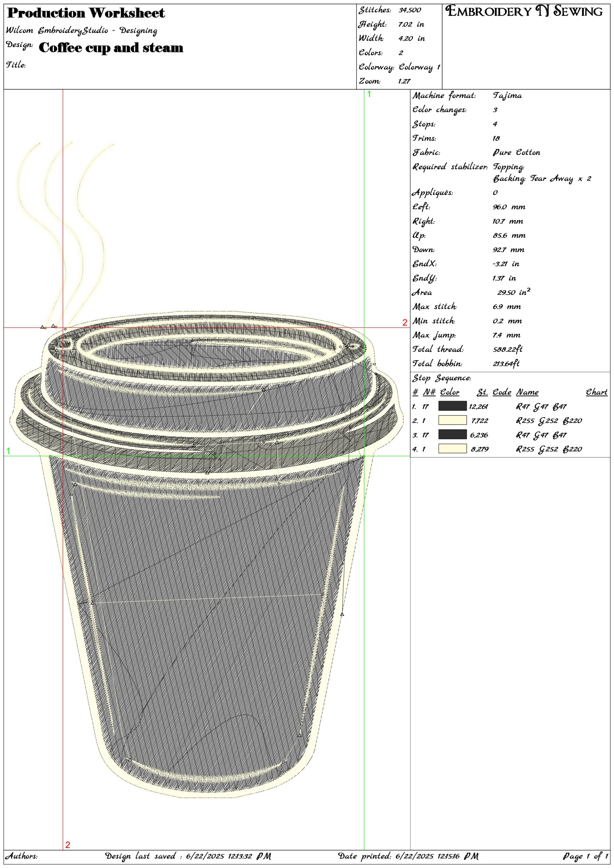
Task: Select the width value "4.20 in"
Action: point(411,39)
